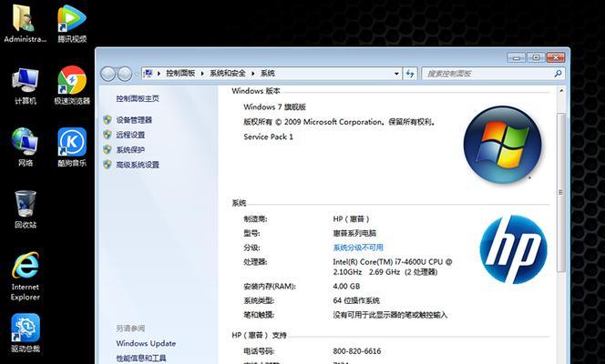
Task: Click the back navigation arrow button
Action: 108,74
